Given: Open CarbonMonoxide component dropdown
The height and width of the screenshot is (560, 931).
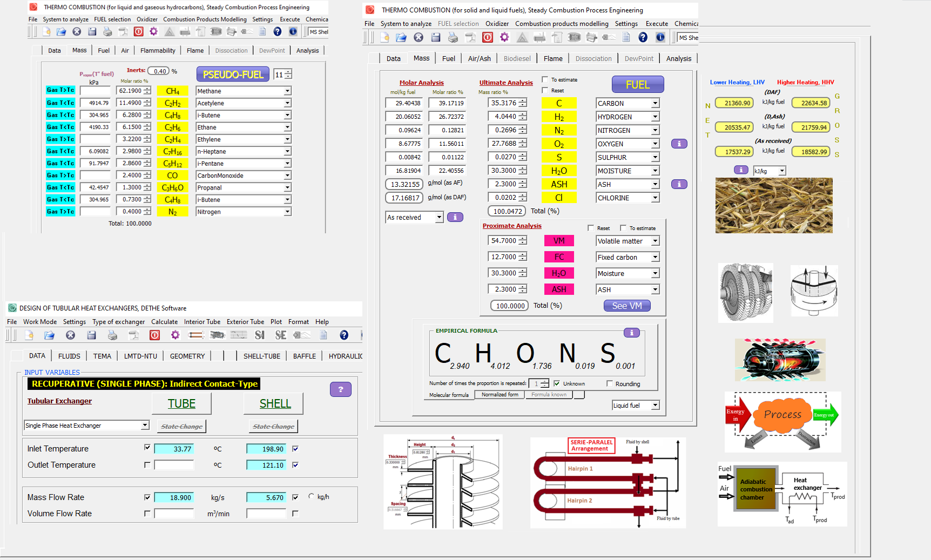Looking at the screenshot, I should pyautogui.click(x=287, y=176).
